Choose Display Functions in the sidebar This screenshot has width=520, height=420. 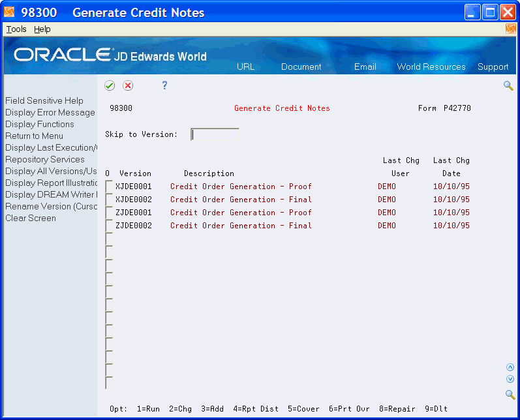tap(39, 124)
